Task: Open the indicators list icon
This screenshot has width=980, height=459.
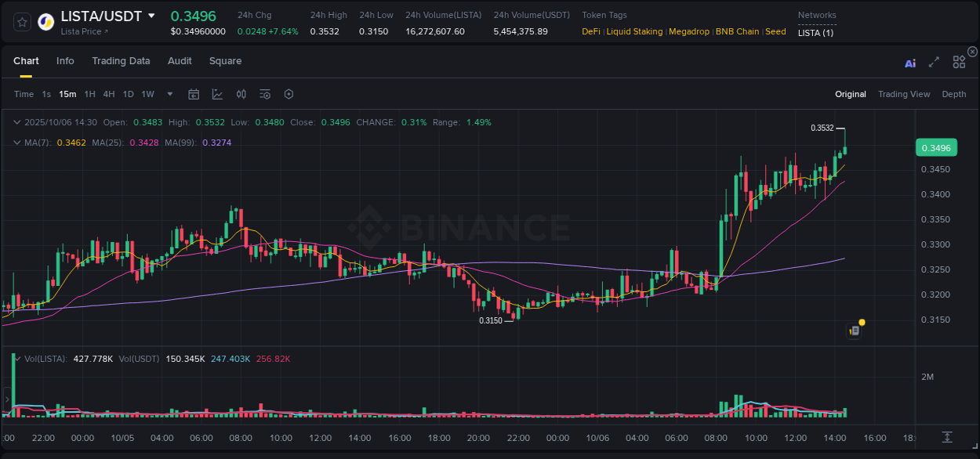Action: 264,93
